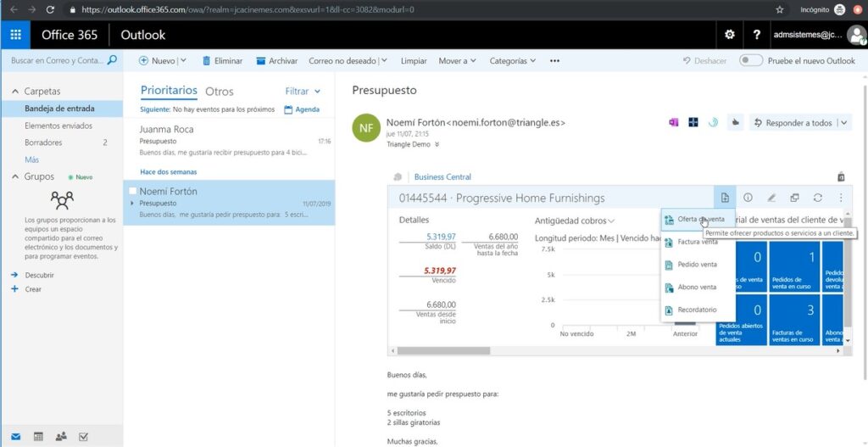Image resolution: width=868 pixels, height=447 pixels.
Task: Collapse the Carpetas folder section
Action: [14, 91]
